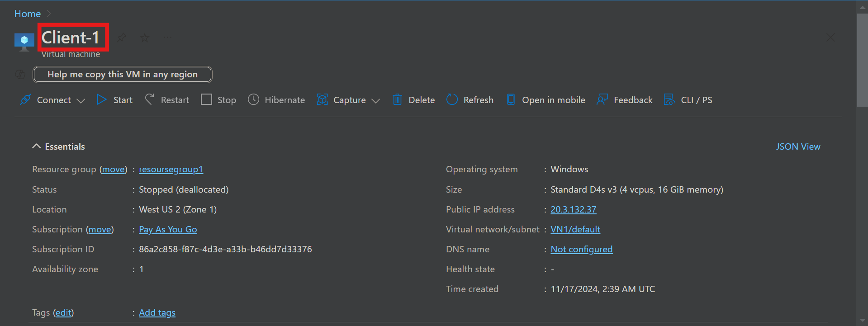
Task: Open public IP address 20.3.132.37
Action: pos(574,209)
